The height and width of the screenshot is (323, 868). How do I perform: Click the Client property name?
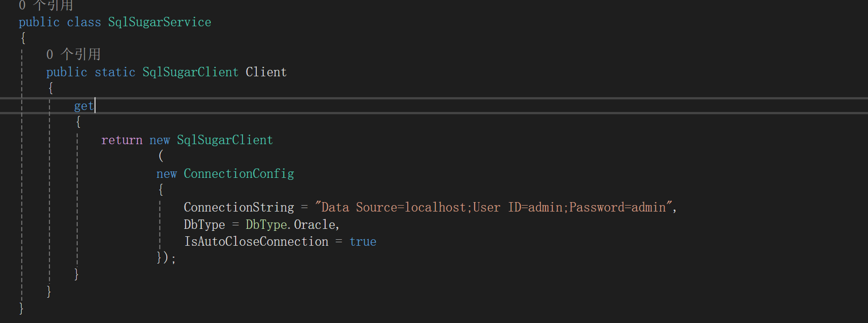(266, 72)
